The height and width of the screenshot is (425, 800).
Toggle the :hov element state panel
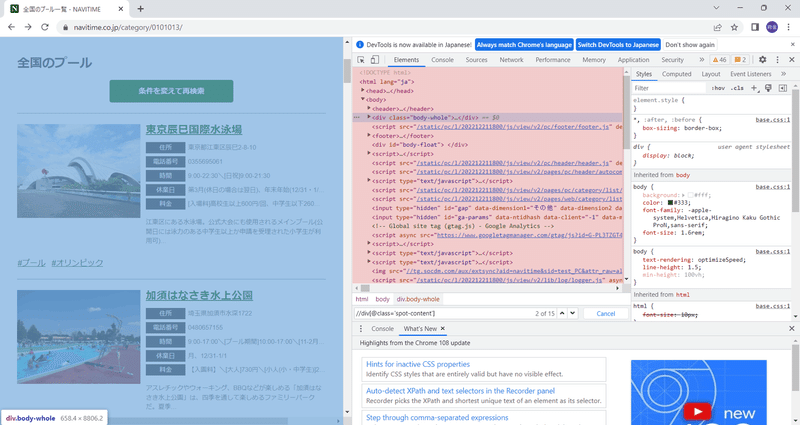click(718, 88)
